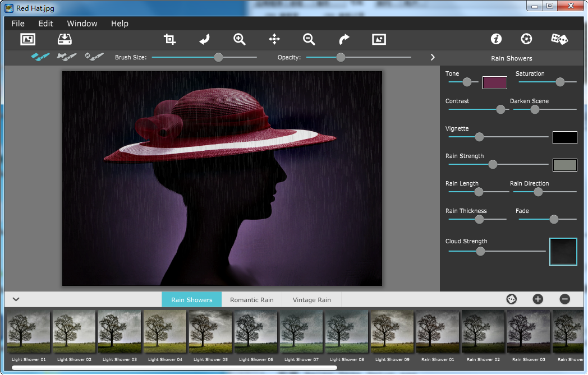Viewport: 588px width, 375px height.
Task: Switch to the Romantic Rain tab
Action: [x=251, y=299]
